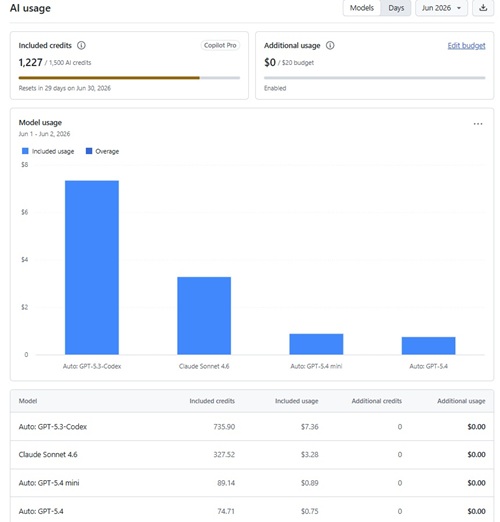Open the Model usage three-dot menu
This screenshot has height=522, width=500.
pos(478,124)
